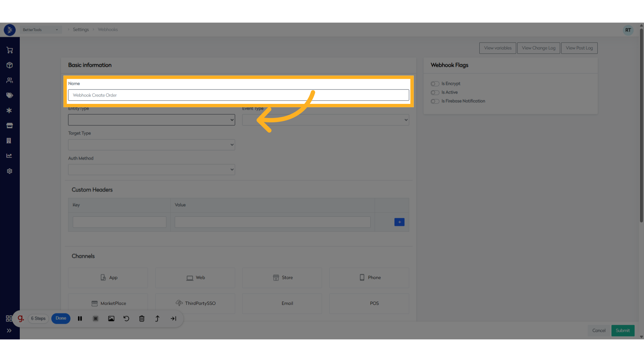Open the Orders cart icon in sidebar
The height and width of the screenshot is (362, 644).
click(9, 50)
